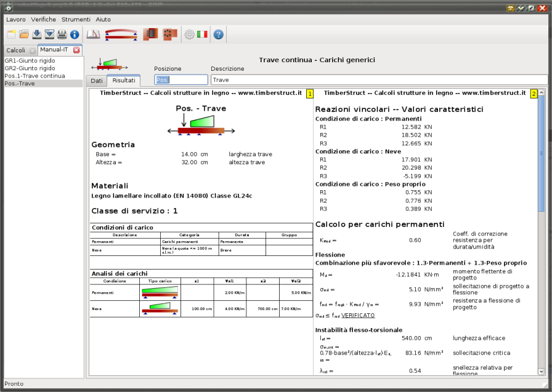552x392 pixels.
Task: Open the manual book icon
Action: tap(93, 34)
